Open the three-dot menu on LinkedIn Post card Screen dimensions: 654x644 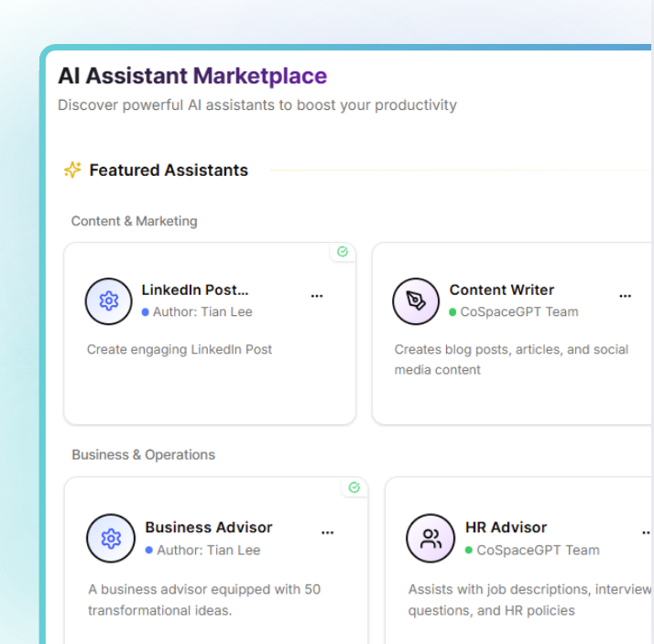point(317,296)
